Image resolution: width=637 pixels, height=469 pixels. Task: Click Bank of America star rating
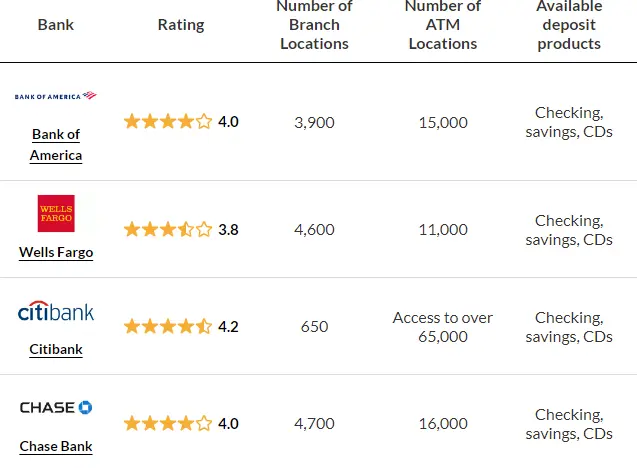(181, 122)
